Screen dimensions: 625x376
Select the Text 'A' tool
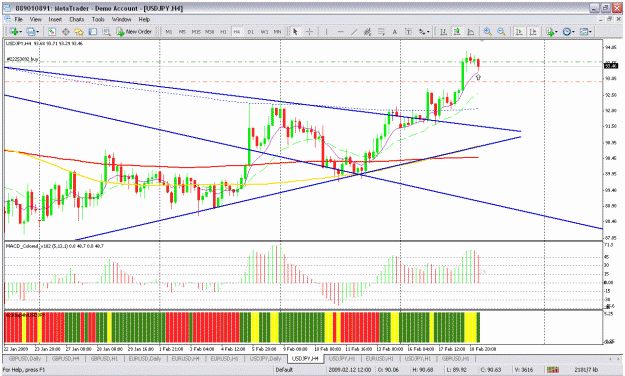tap(395, 31)
